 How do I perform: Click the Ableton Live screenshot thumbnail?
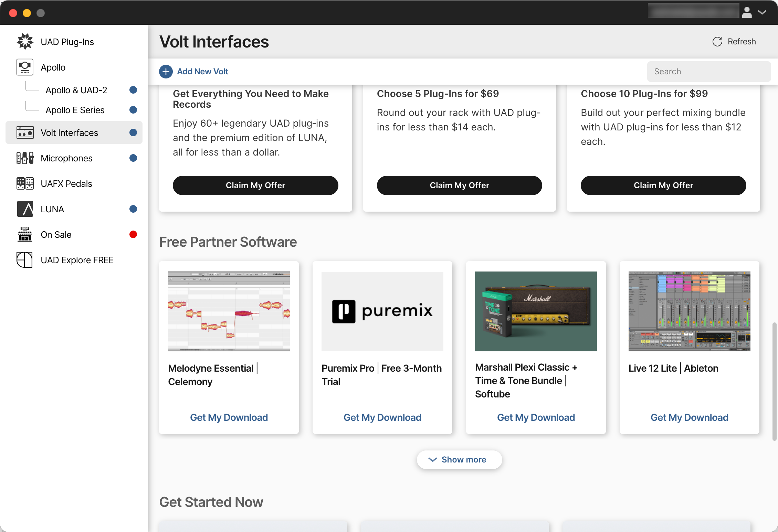coord(690,311)
